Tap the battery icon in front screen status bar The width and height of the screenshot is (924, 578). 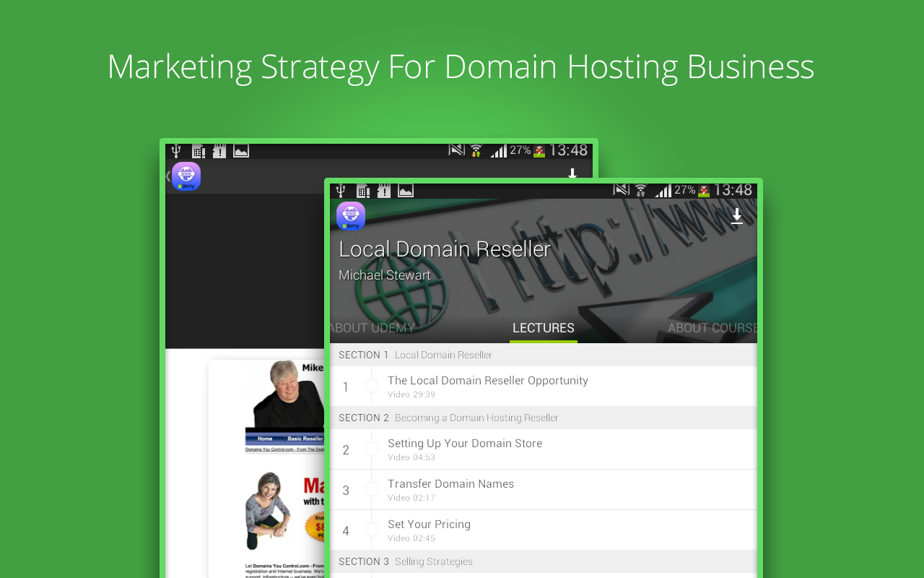704,191
